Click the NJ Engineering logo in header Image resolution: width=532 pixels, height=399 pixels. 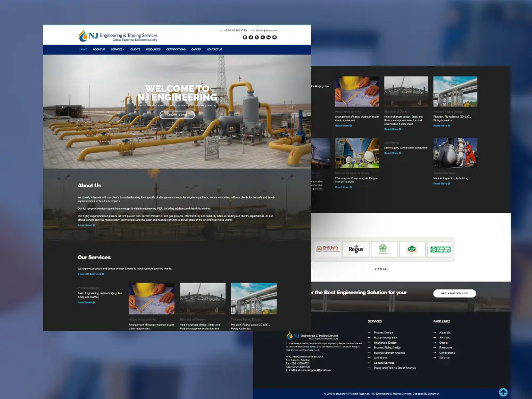[x=118, y=36]
